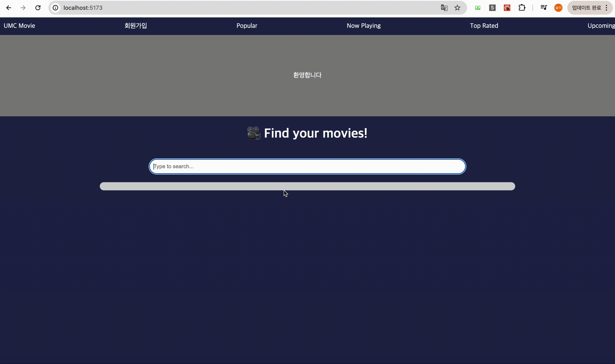Navigate to the Popular tab
The width and height of the screenshot is (615, 364).
[247, 26]
